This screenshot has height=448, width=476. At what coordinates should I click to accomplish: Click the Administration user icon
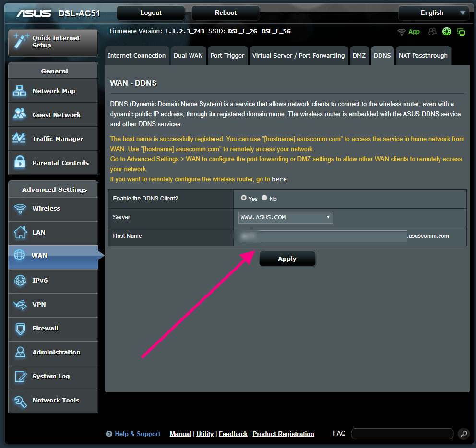click(20, 352)
